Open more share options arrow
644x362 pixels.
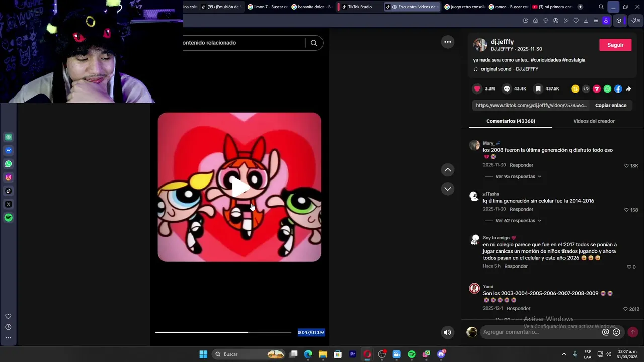[628, 88]
